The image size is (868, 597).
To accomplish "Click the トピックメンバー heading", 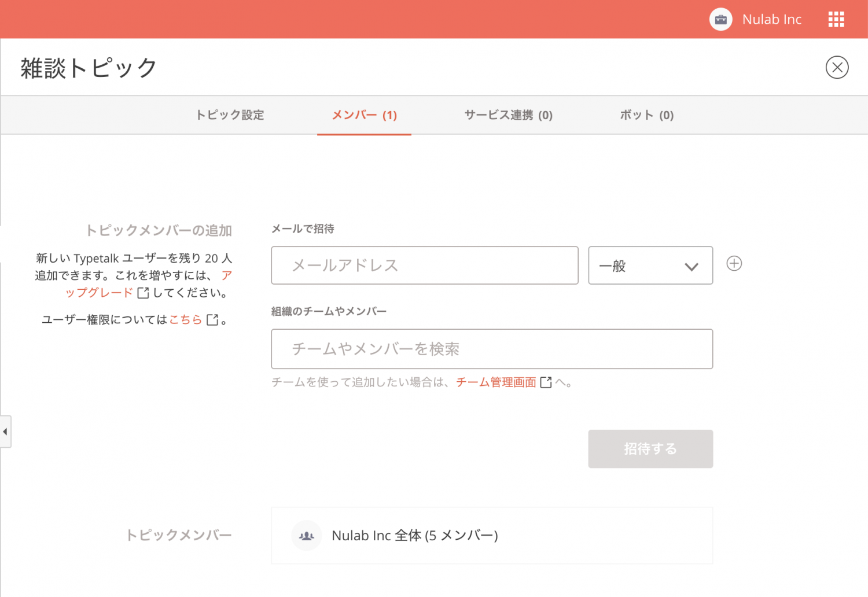I will [x=179, y=535].
